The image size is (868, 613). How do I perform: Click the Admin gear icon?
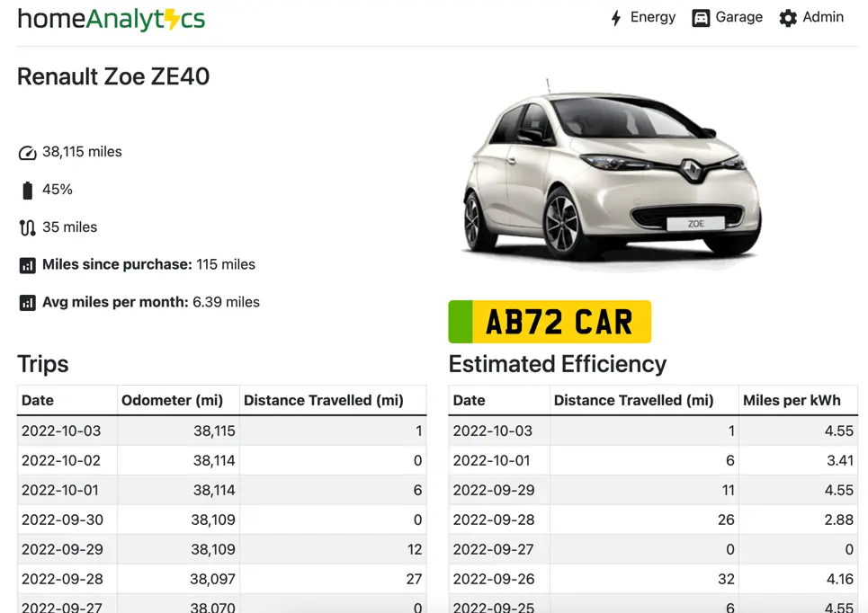click(x=788, y=18)
